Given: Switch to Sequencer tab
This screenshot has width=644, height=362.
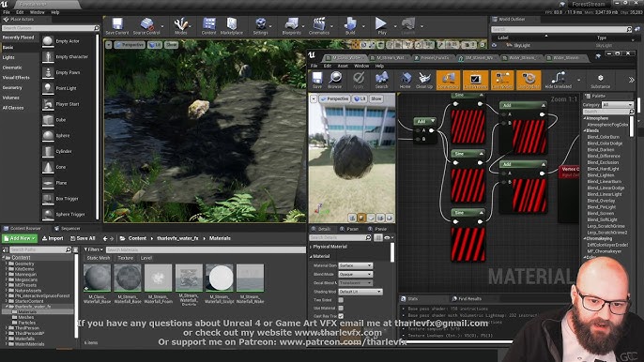Looking at the screenshot, I should coord(68,228).
